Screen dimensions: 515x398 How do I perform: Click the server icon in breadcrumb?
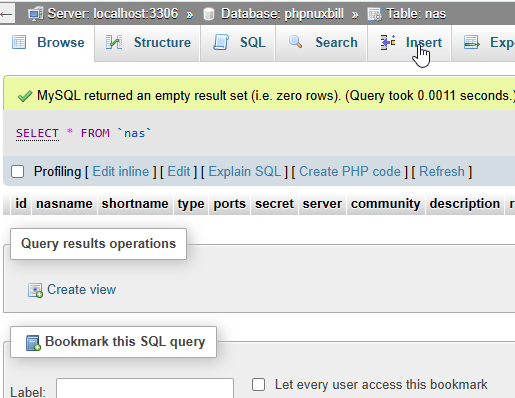[36, 14]
